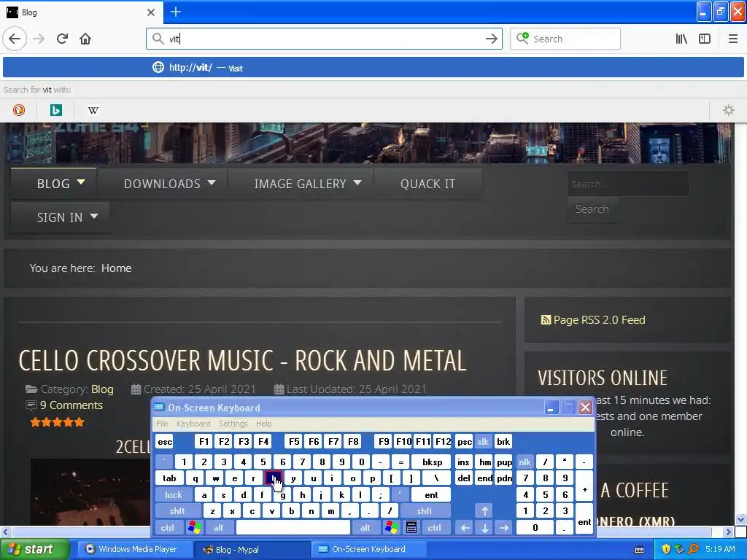Toggle the lock (caps lock) key
747x560 pixels.
[174, 495]
